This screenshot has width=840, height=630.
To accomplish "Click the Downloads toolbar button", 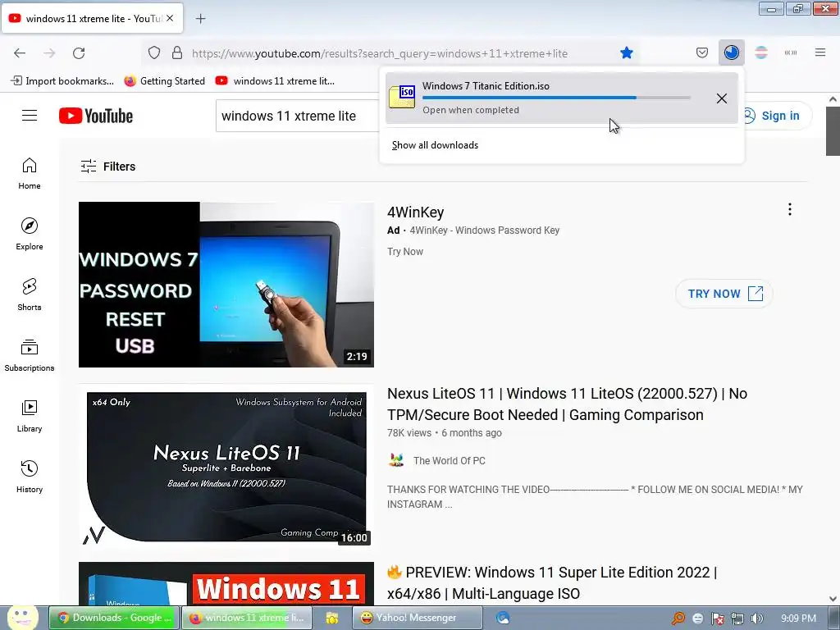I will pyautogui.click(x=731, y=52).
